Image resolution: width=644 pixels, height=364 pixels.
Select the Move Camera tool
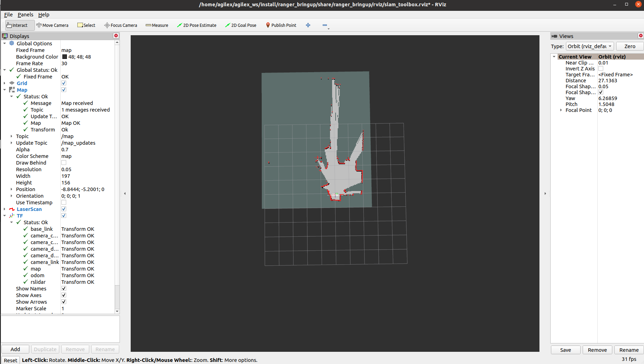click(52, 25)
